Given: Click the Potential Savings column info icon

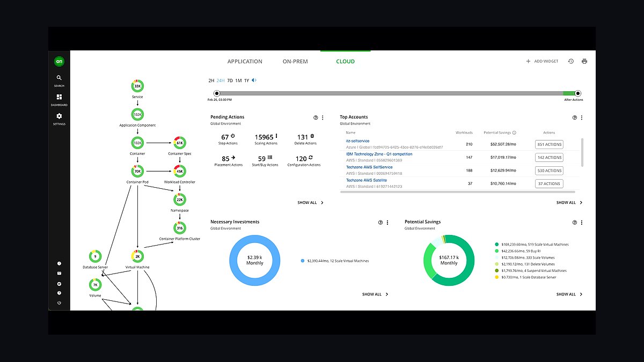Looking at the screenshot, I should click(514, 132).
